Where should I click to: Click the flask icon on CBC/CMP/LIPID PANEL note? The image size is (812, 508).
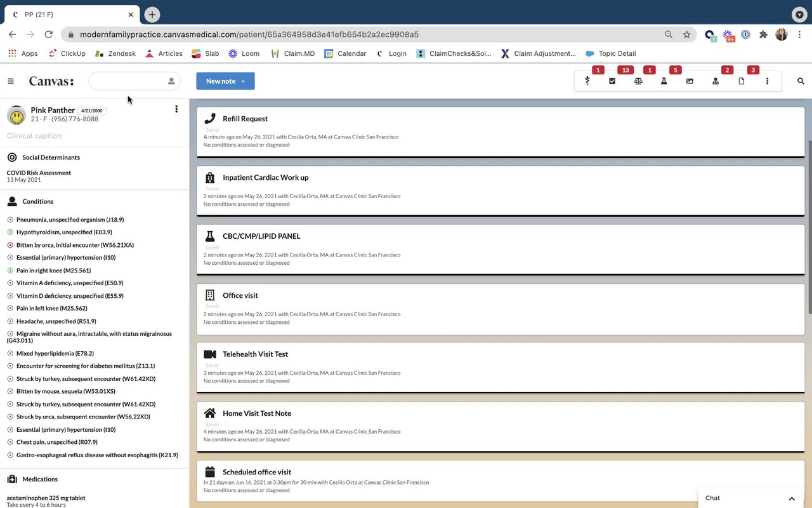(x=210, y=236)
